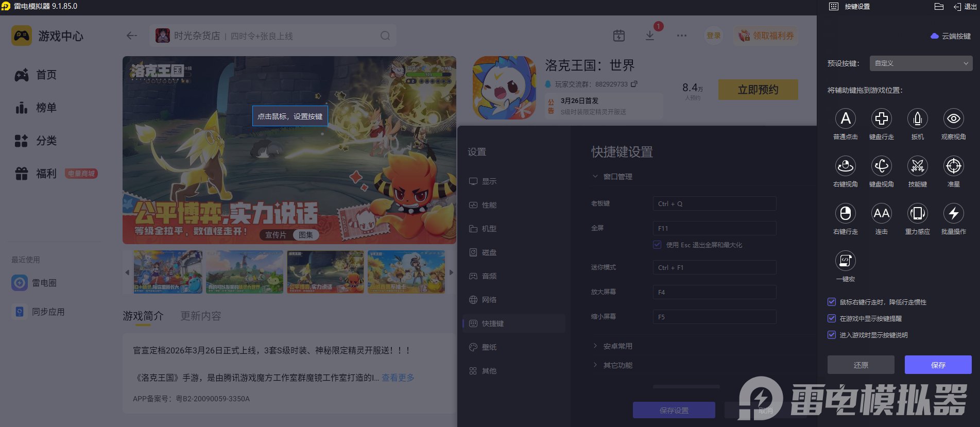Click the 保存 button in key panel

point(938,365)
